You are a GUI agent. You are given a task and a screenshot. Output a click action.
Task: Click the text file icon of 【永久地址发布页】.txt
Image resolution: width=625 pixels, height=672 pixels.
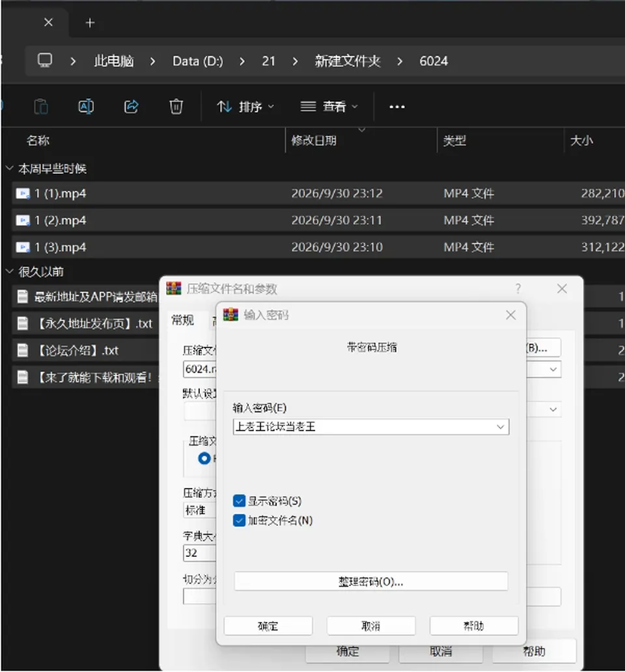(22, 323)
